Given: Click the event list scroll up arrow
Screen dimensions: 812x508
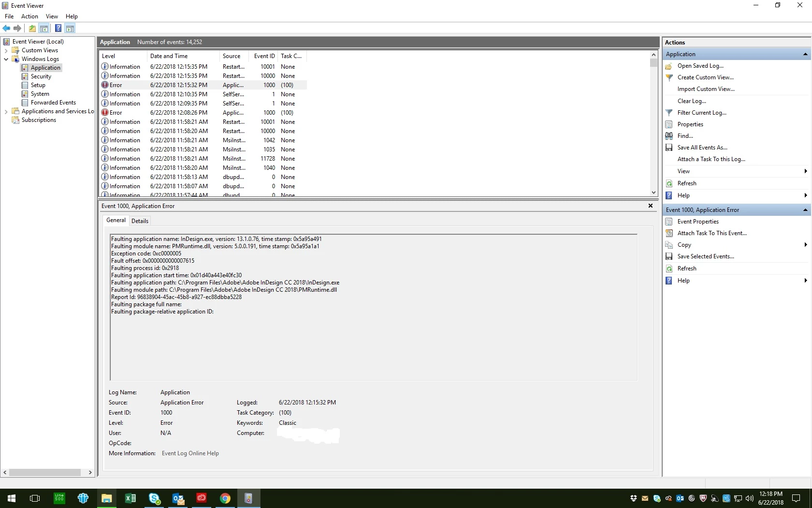Looking at the screenshot, I should 653,55.
